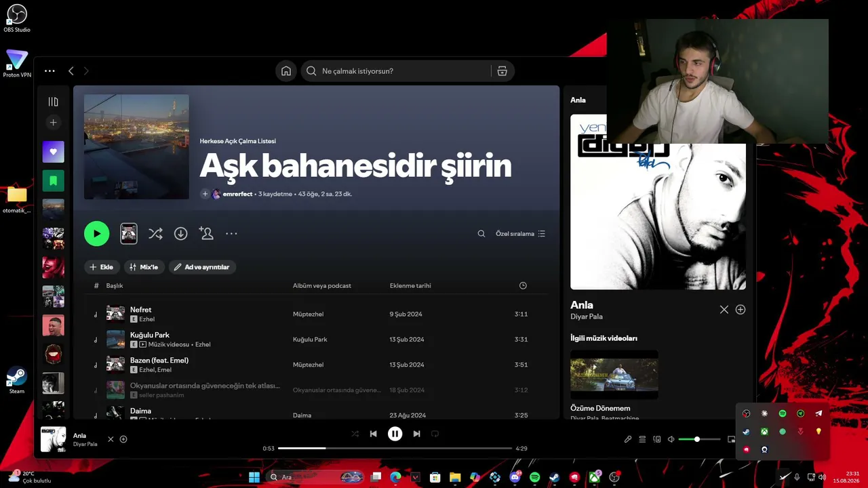Open Ad ve ayrıntılar edit dialog
Image resolution: width=868 pixels, height=488 pixels.
point(202,267)
